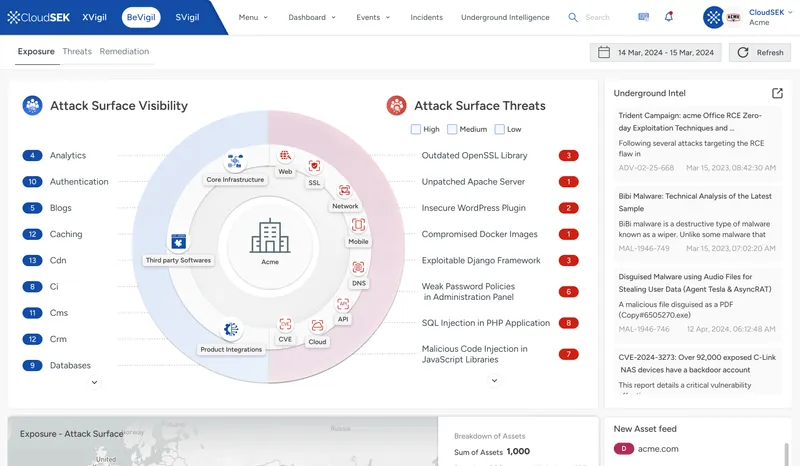The width and height of the screenshot is (800, 466).
Task: Open the search magnifier icon
Action: [573, 17]
